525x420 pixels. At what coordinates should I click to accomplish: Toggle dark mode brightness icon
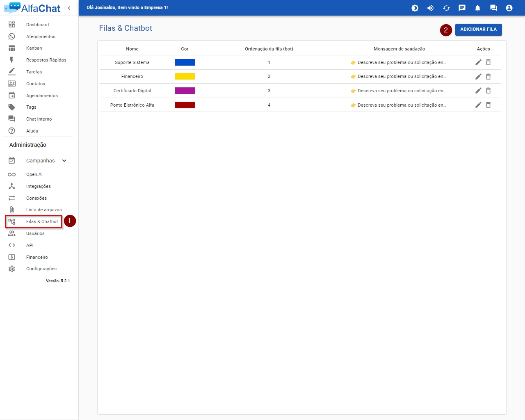(x=415, y=8)
